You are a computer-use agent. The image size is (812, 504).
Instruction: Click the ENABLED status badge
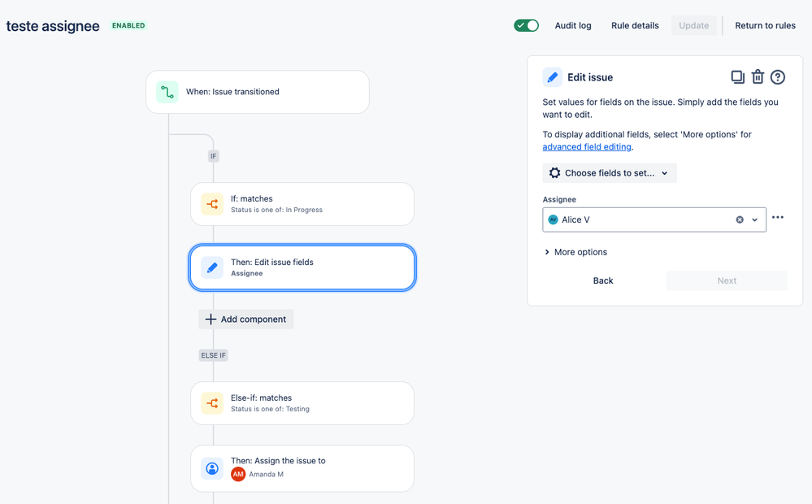[x=128, y=25]
